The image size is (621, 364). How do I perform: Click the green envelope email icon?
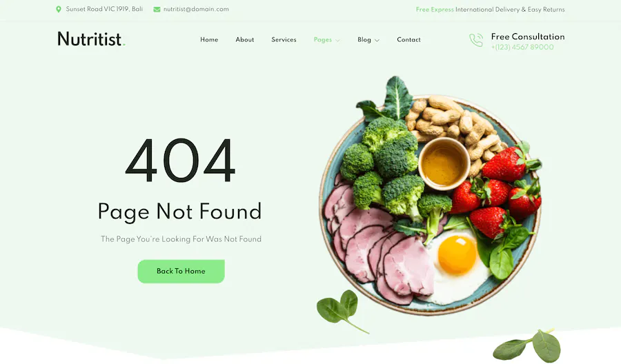tap(157, 9)
